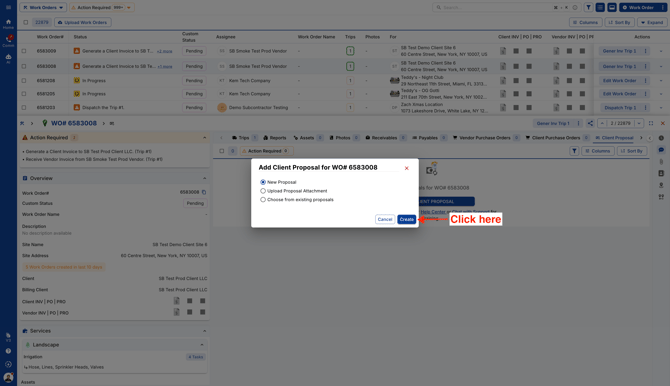Open the top toolbar filter funnel icon
670x386 pixels.
[x=588, y=7]
